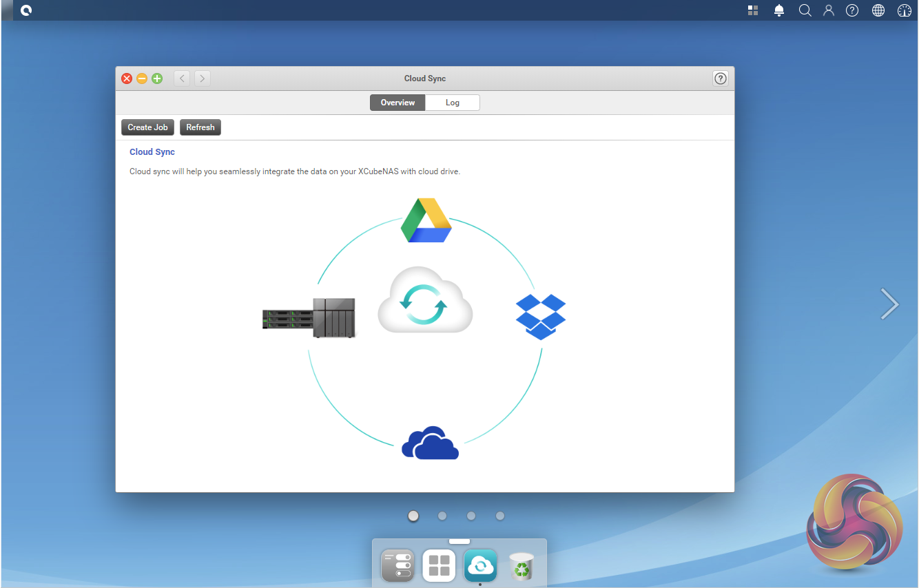Select the third desktop page dot
919x588 pixels.
(471, 516)
